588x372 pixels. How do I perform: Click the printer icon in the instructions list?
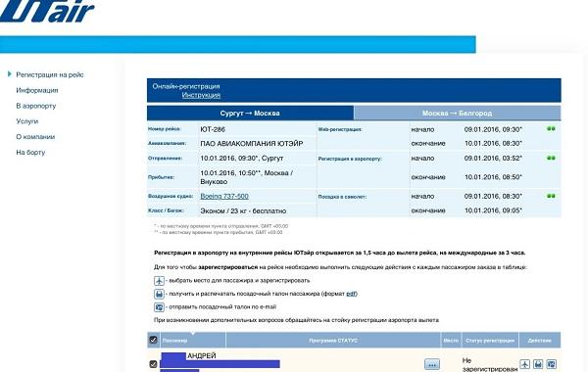(159, 294)
